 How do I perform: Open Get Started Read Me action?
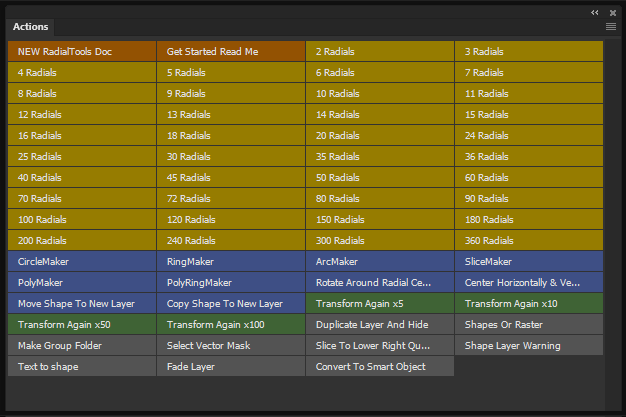coord(231,51)
